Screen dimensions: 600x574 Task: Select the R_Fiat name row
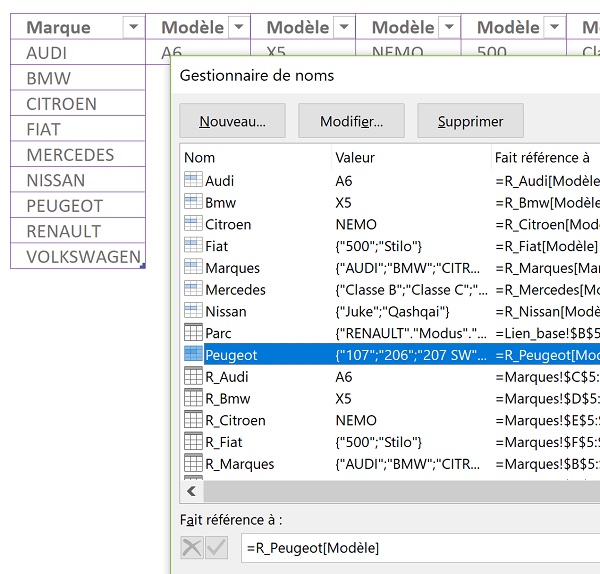(x=390, y=442)
